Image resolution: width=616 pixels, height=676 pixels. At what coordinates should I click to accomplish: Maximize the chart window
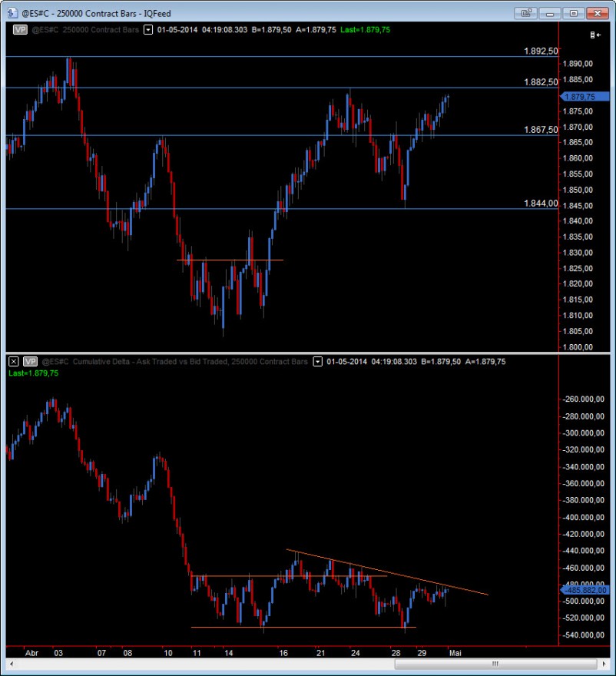pyautogui.click(x=573, y=13)
